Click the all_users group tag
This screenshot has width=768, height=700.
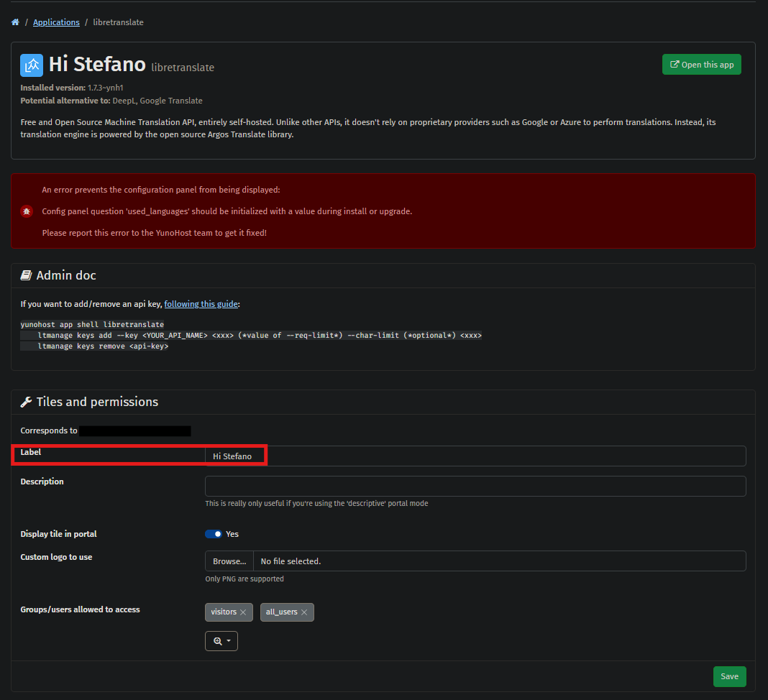281,612
